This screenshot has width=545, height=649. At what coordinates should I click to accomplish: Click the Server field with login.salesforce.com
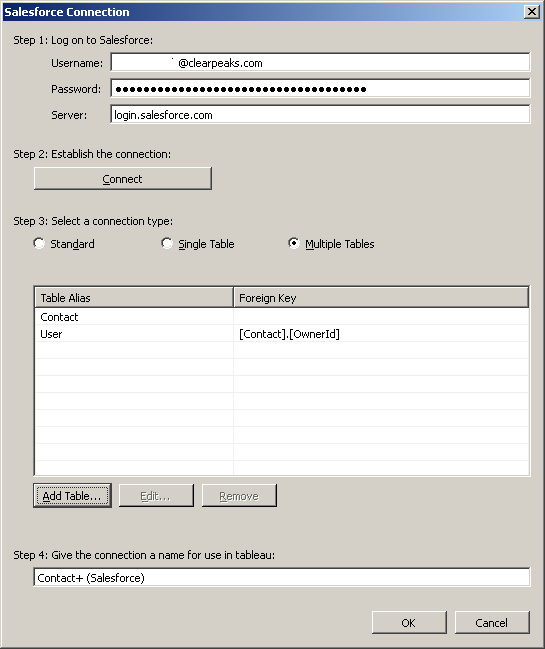[320, 115]
